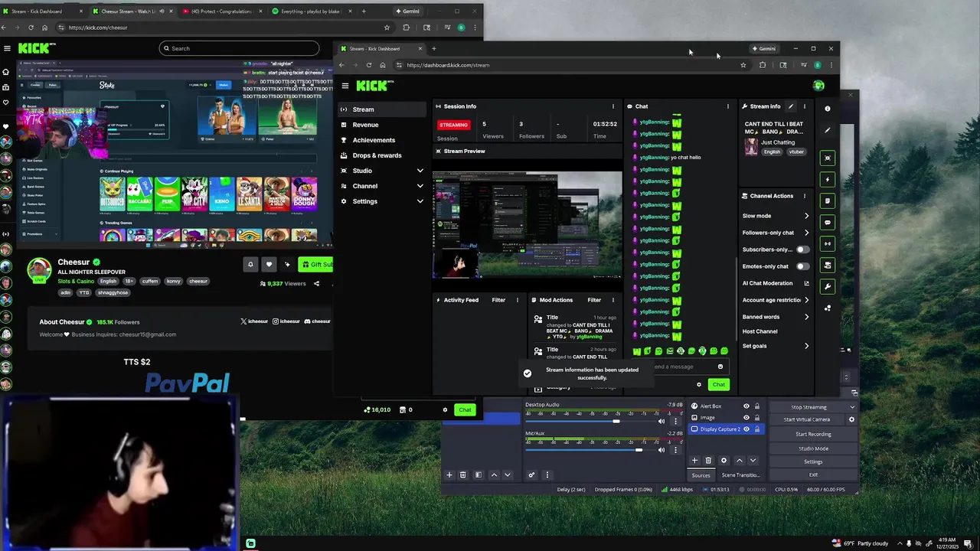Open dashboard chat settings gear
Image resolution: width=980 pixels, height=551 pixels.
(698, 385)
